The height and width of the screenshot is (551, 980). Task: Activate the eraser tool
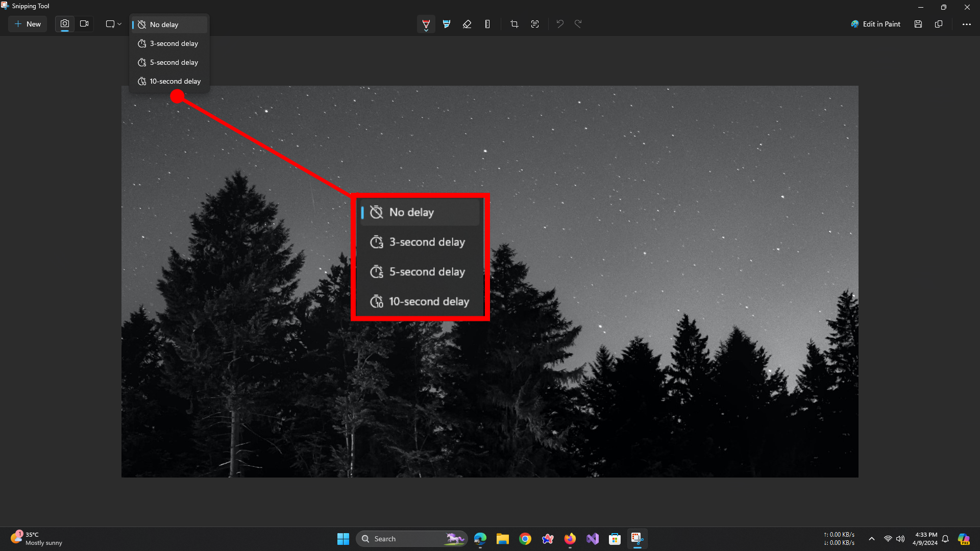click(x=467, y=24)
